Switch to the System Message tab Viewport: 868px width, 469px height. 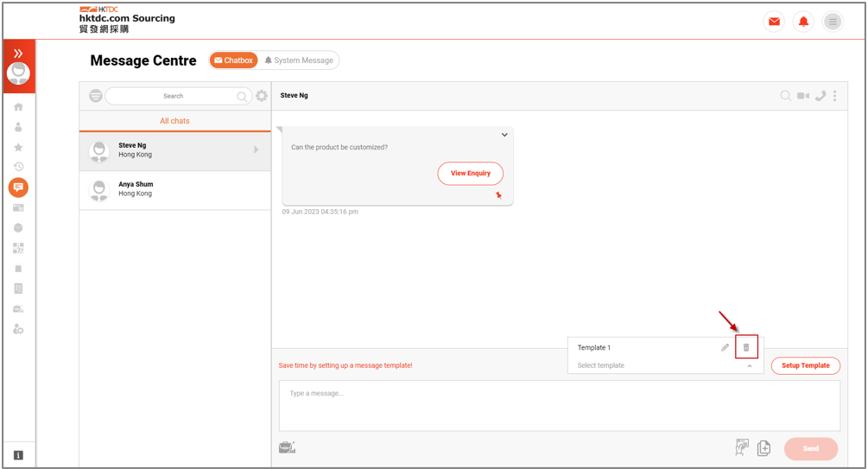[299, 60]
